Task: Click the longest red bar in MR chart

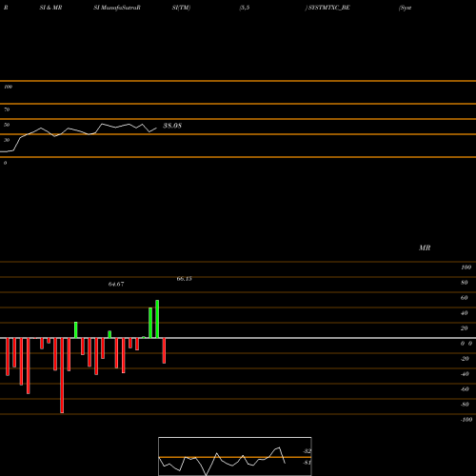Action: [x=62, y=375]
